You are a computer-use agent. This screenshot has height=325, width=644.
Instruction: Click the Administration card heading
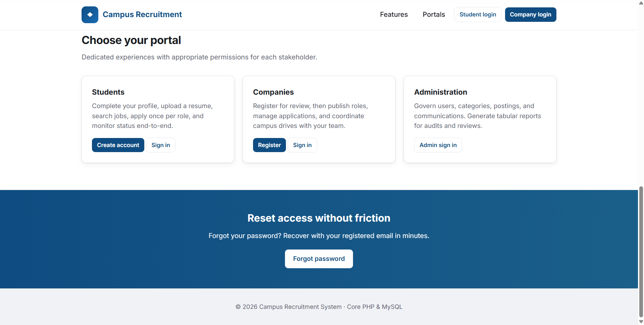point(440,92)
